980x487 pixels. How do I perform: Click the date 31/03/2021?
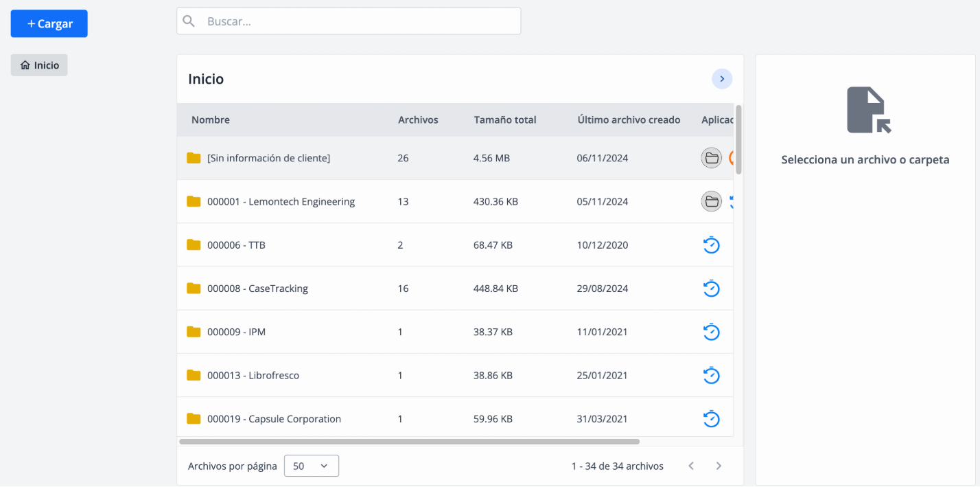point(603,418)
